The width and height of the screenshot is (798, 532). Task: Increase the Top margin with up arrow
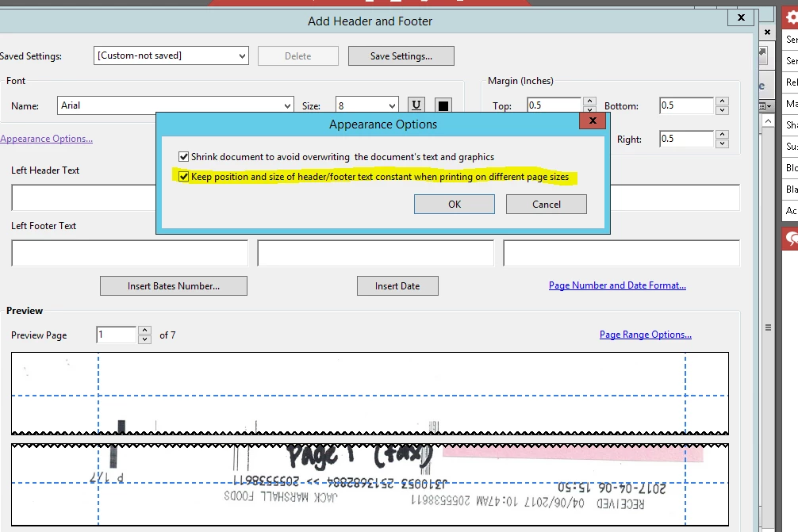click(589, 101)
